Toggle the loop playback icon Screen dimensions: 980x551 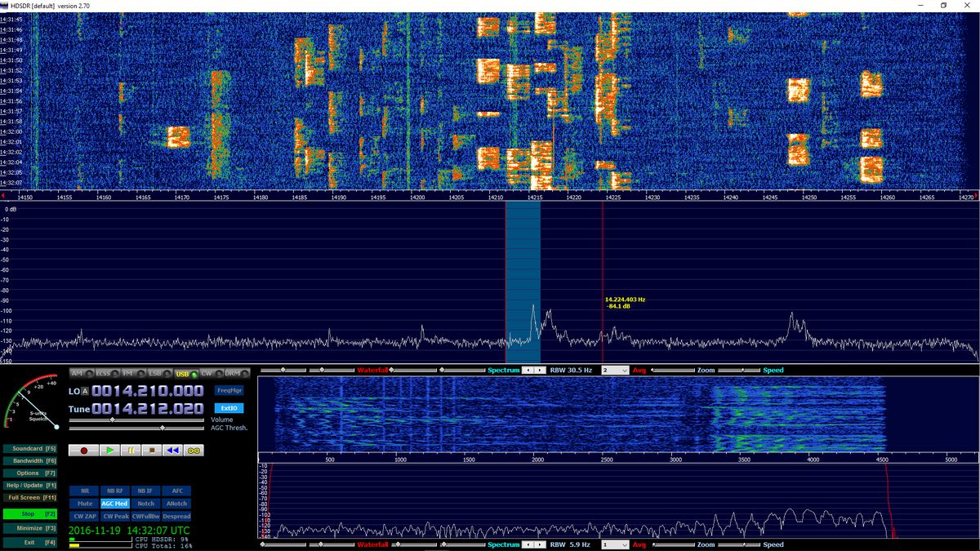[x=194, y=450]
